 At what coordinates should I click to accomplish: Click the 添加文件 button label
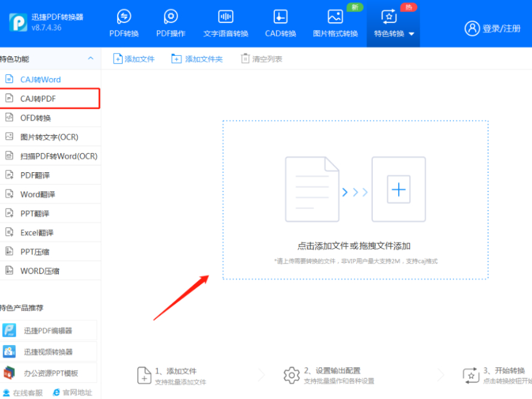coord(139,59)
